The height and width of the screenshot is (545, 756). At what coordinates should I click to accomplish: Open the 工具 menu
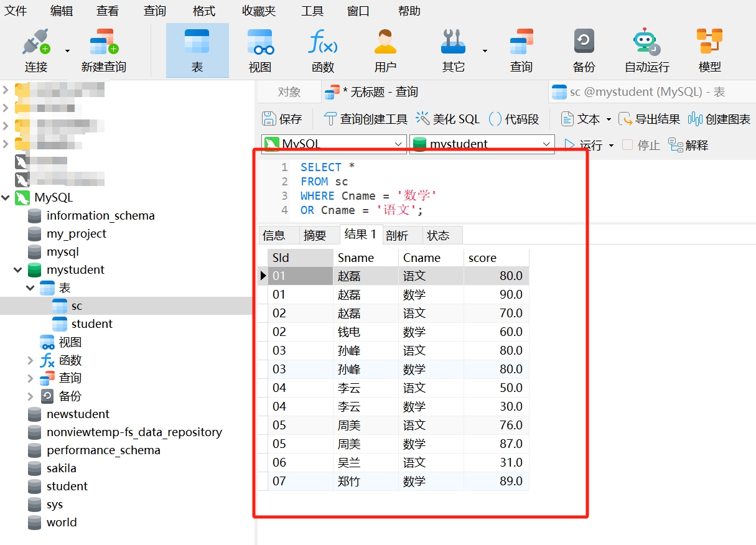312,11
